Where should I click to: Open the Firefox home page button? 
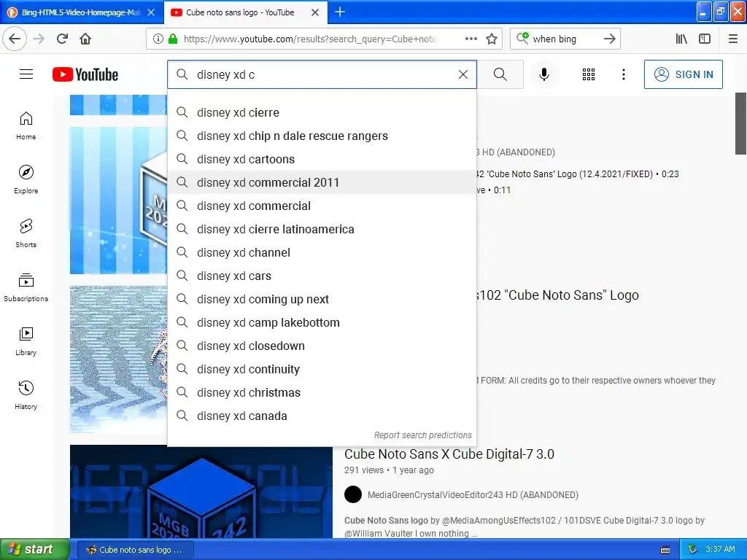[x=85, y=39]
